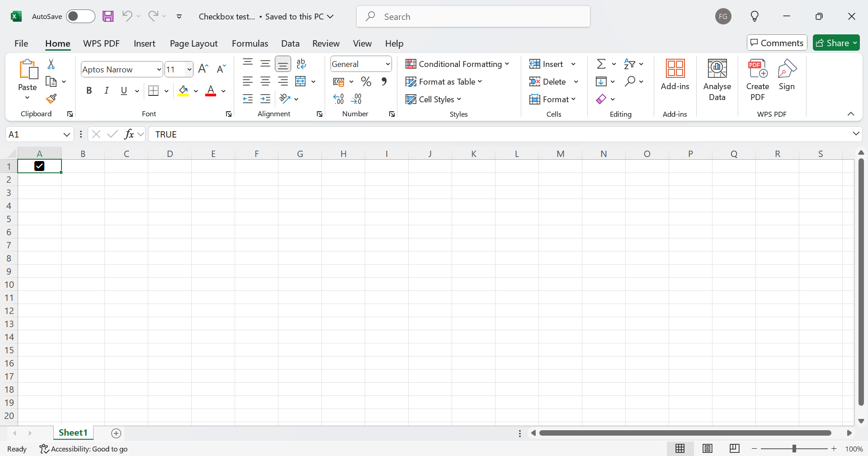Click the Merge and Center icon

(301, 81)
